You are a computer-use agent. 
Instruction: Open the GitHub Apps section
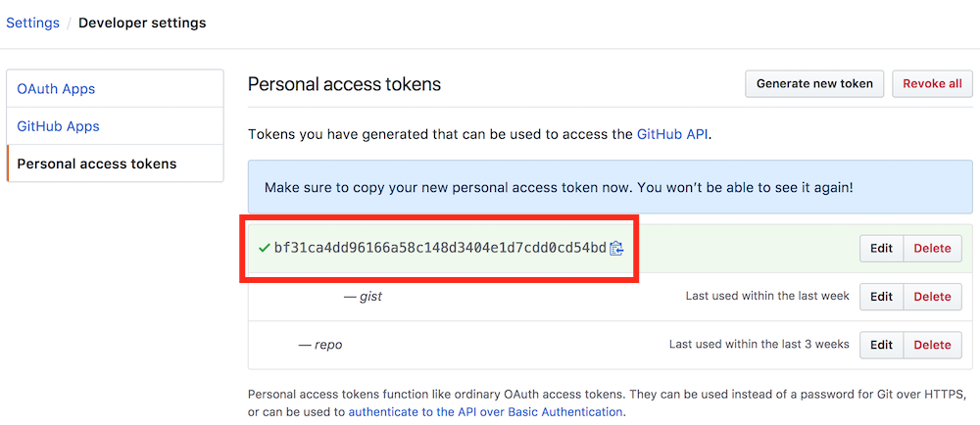pos(58,126)
